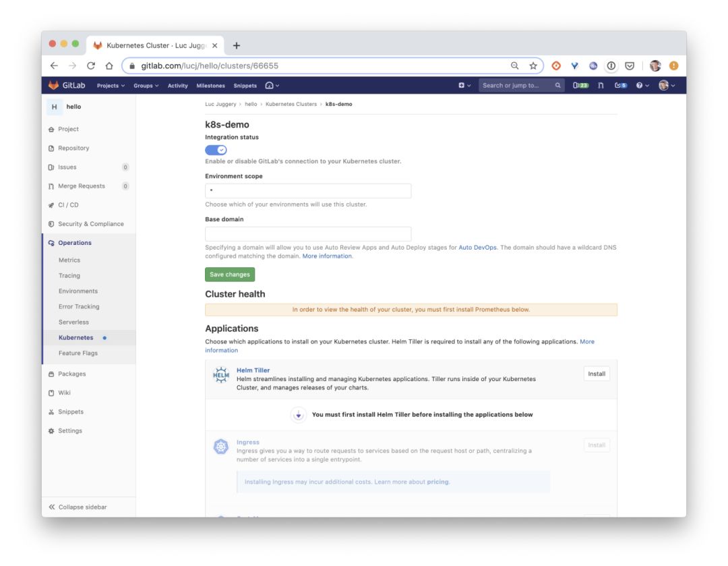The height and width of the screenshot is (566, 728).
Task: Click the Environment scope input field
Action: (x=308, y=190)
